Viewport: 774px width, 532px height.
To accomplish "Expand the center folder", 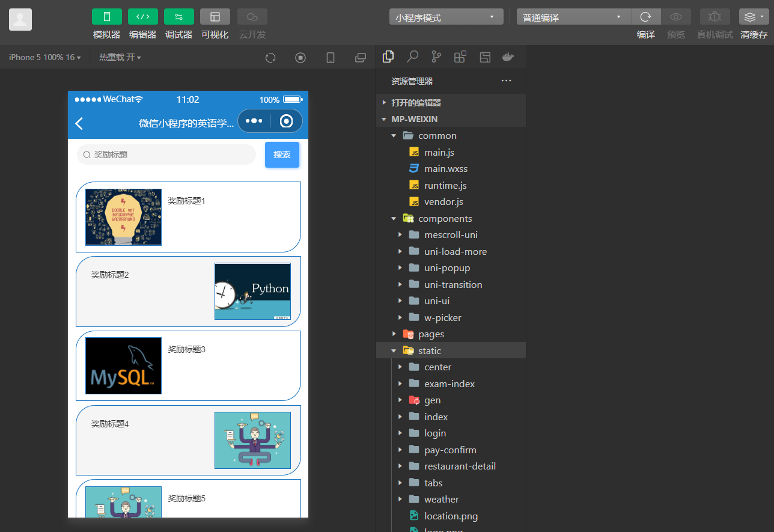I will pyautogui.click(x=451, y=367).
